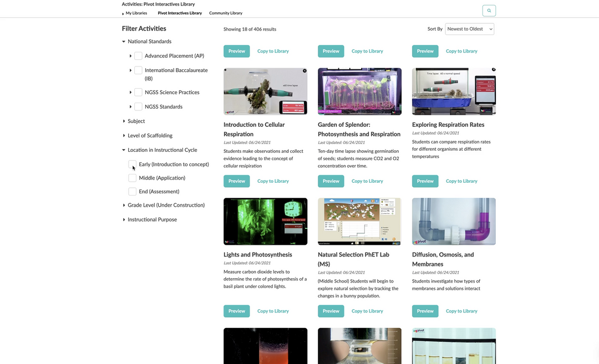Check Early (Introduction to concept) filter

[x=133, y=164]
